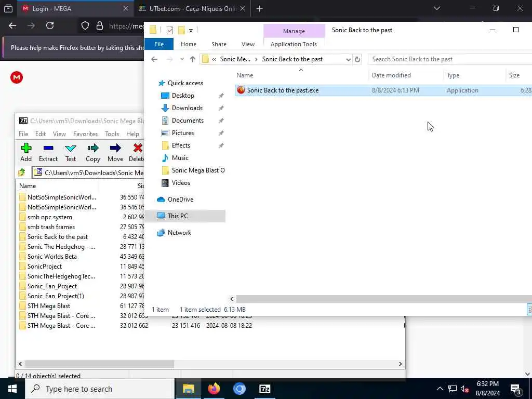Click the MEGA logo on the web page
Screen dimensions: 532x399
(17, 77)
